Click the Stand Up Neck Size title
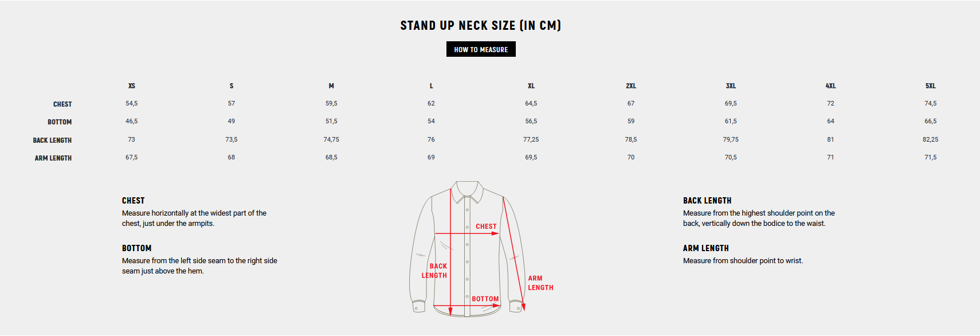This screenshot has height=336, width=980. point(480,25)
